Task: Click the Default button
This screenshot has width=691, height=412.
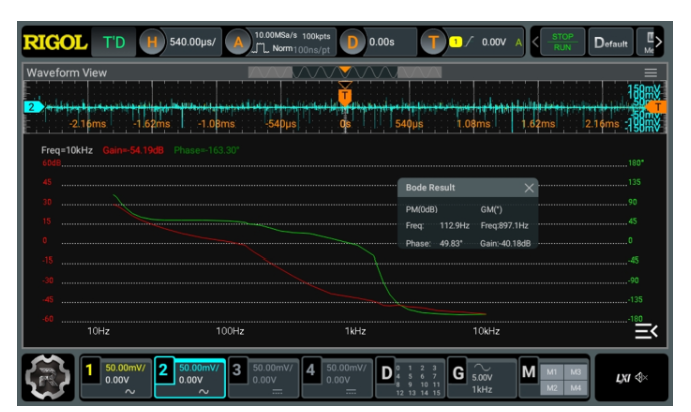Action: (x=611, y=42)
